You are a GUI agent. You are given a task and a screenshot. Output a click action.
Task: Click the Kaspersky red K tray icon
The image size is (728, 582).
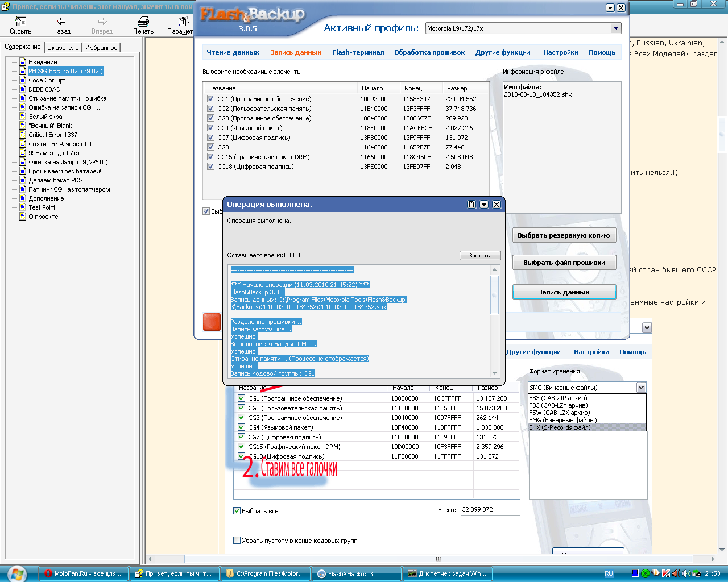coord(666,573)
